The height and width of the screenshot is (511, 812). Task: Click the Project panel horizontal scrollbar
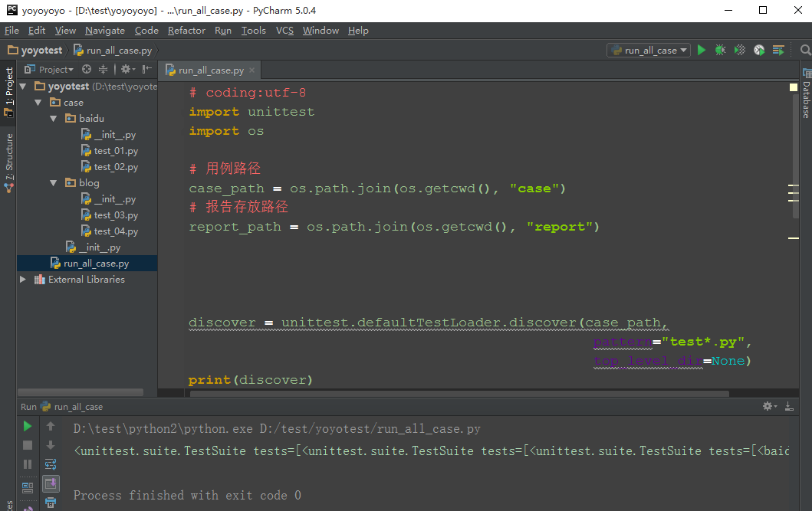point(81,392)
